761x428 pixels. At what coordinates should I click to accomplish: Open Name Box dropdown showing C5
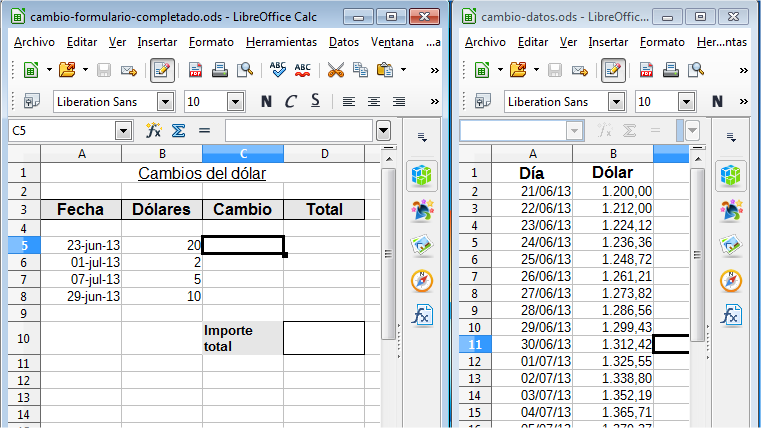point(123,131)
